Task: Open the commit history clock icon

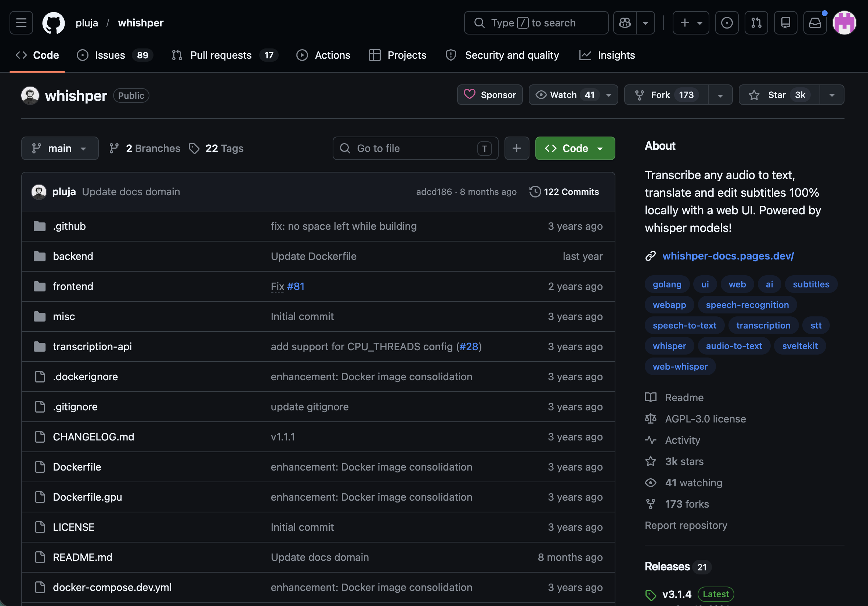Action: click(x=535, y=192)
